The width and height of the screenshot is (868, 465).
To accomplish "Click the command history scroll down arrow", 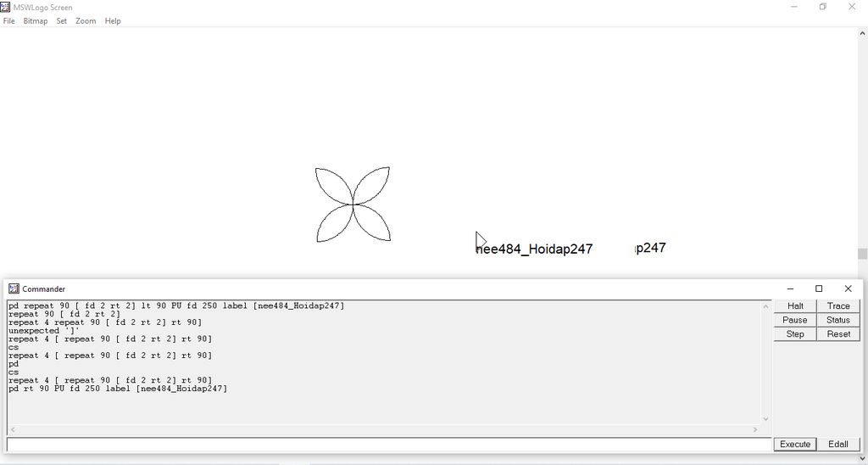I will click(x=766, y=419).
